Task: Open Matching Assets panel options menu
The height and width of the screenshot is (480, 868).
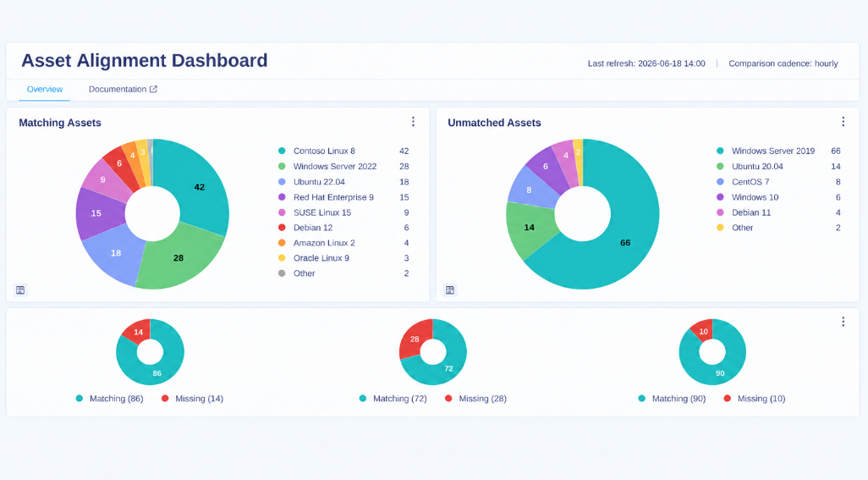Action: click(413, 122)
